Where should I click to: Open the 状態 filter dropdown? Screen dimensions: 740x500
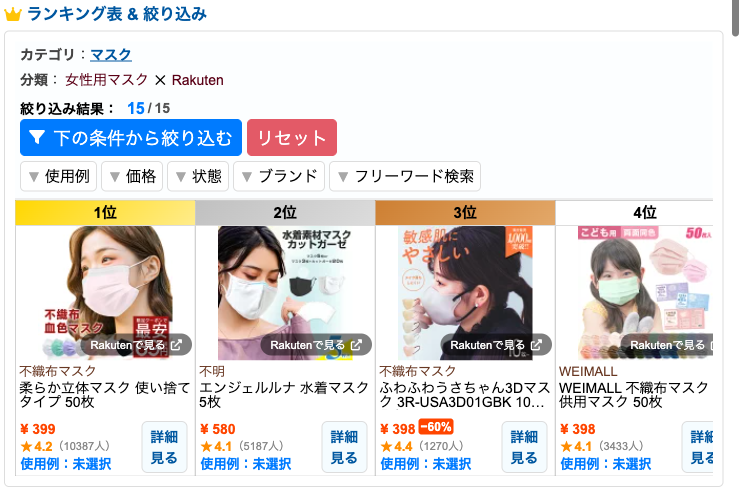point(198,176)
